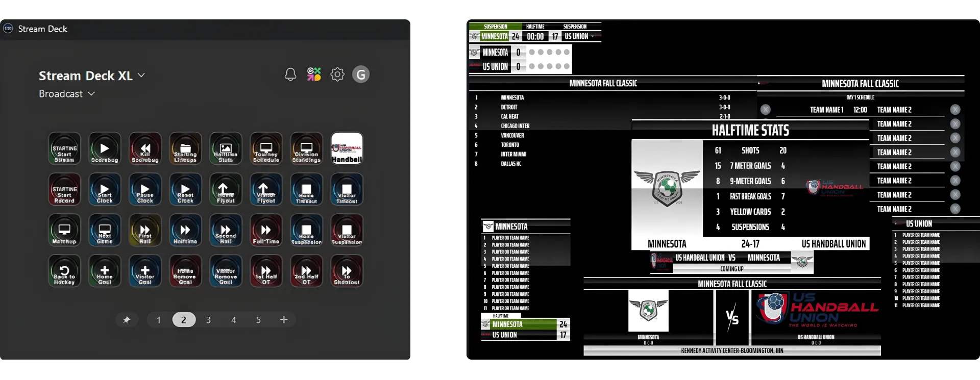Trigger the Home Flyout key
The width and height of the screenshot is (980, 380).
click(226, 189)
